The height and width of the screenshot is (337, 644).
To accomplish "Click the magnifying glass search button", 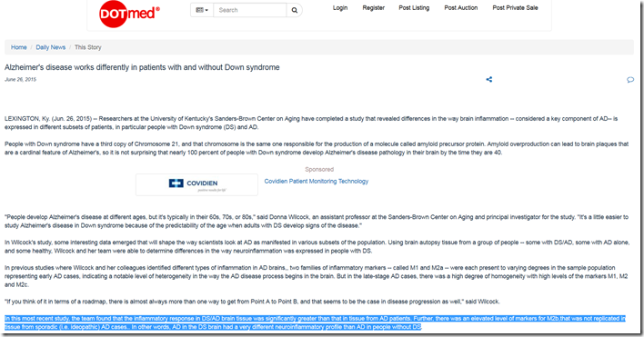I will pos(295,10).
